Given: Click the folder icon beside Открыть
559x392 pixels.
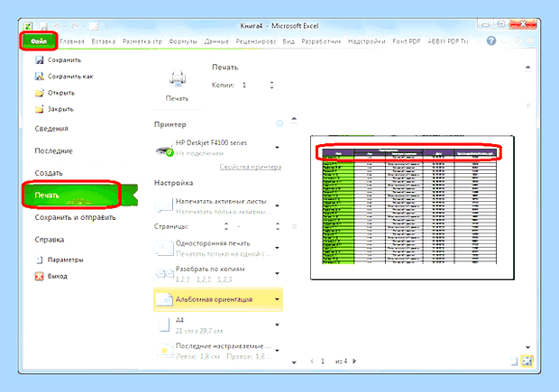Looking at the screenshot, I should pyautogui.click(x=39, y=93).
